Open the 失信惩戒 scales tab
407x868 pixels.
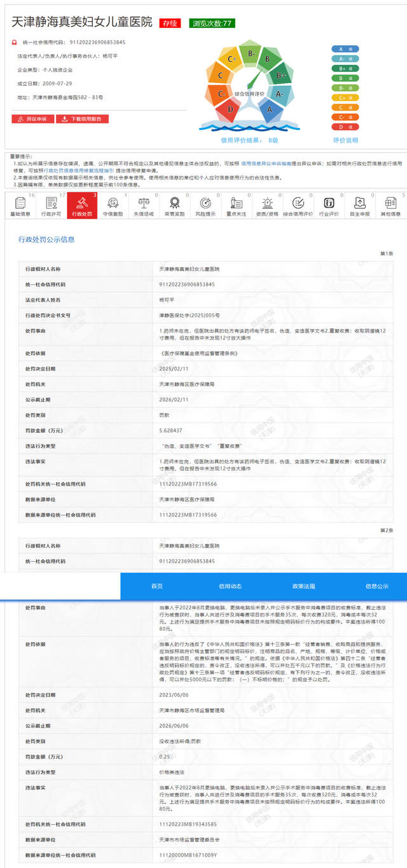(x=144, y=206)
